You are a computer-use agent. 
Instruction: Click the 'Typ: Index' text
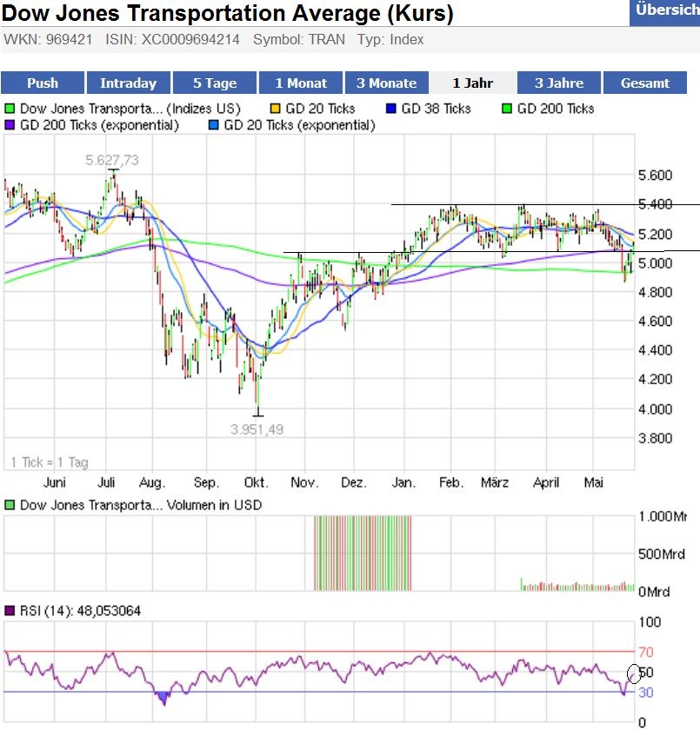pyautogui.click(x=390, y=39)
